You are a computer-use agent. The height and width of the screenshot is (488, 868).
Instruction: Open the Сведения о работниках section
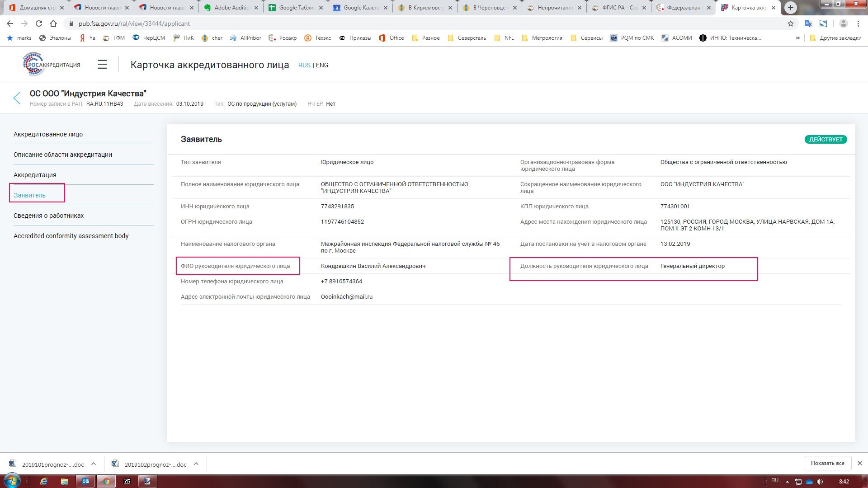coord(48,216)
